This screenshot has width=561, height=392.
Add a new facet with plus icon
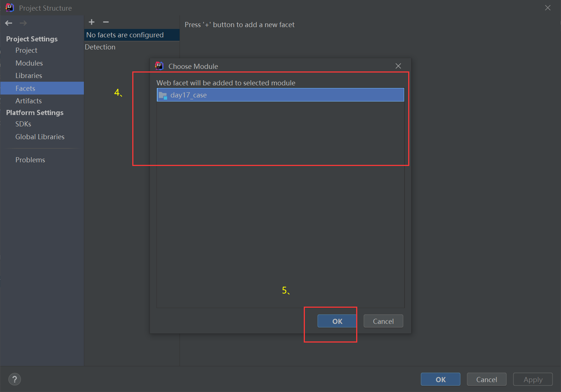tap(92, 22)
